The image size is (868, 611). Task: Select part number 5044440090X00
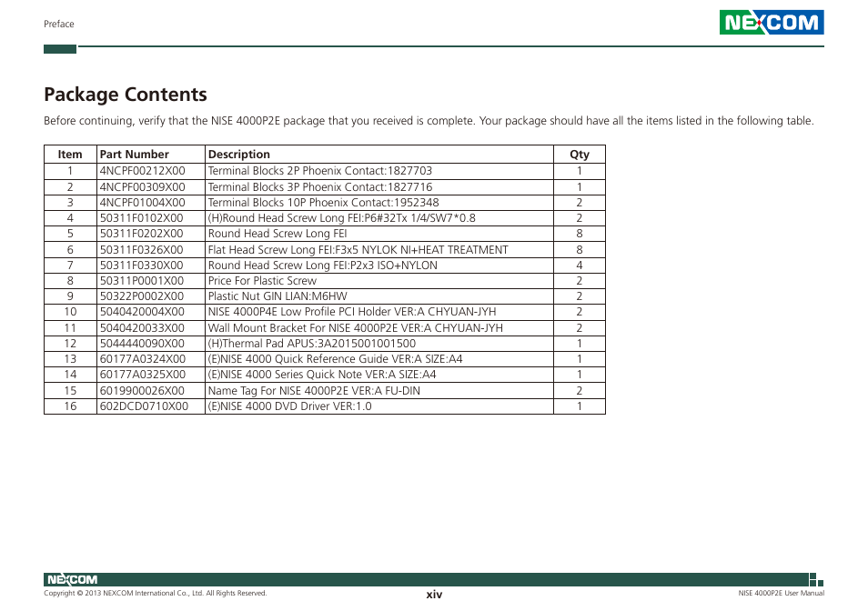tap(142, 344)
